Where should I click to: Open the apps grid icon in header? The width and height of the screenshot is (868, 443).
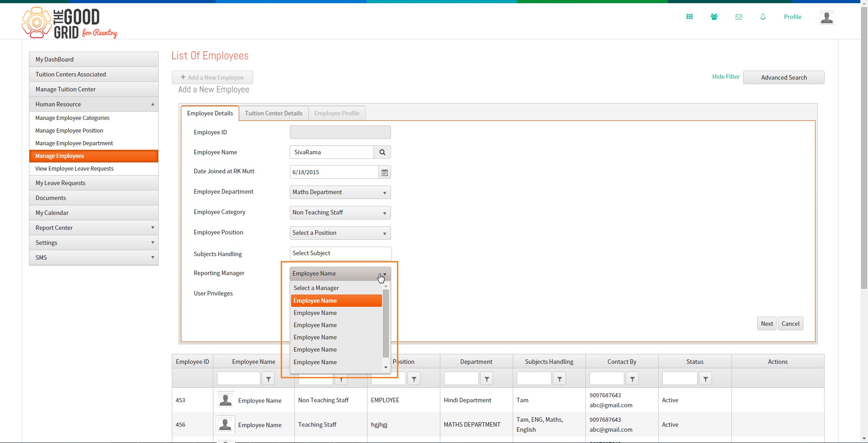pyautogui.click(x=689, y=17)
